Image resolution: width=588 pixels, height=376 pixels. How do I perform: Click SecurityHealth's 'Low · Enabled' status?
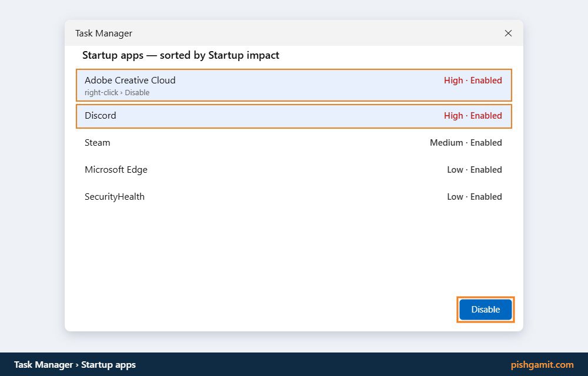click(475, 197)
